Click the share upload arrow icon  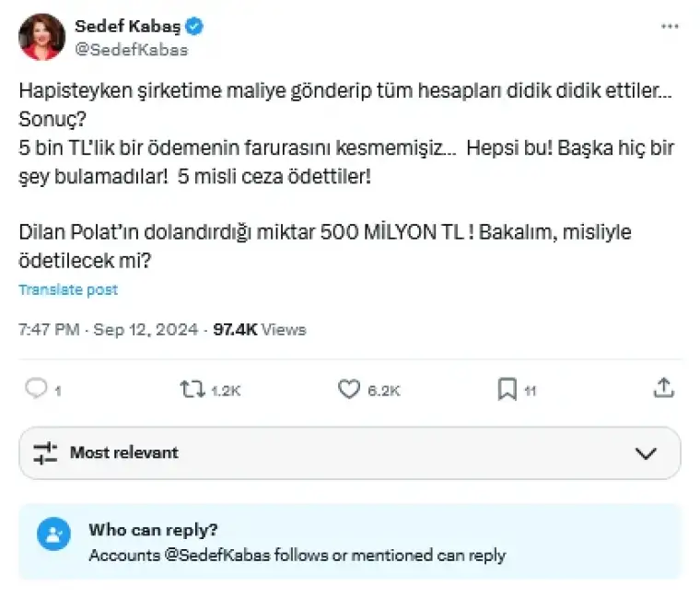click(663, 390)
